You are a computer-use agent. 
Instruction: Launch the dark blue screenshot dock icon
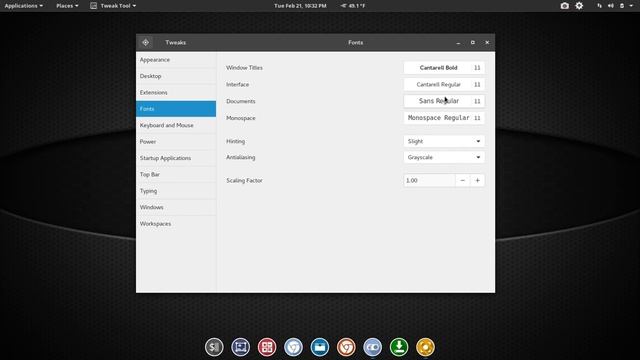[240, 347]
